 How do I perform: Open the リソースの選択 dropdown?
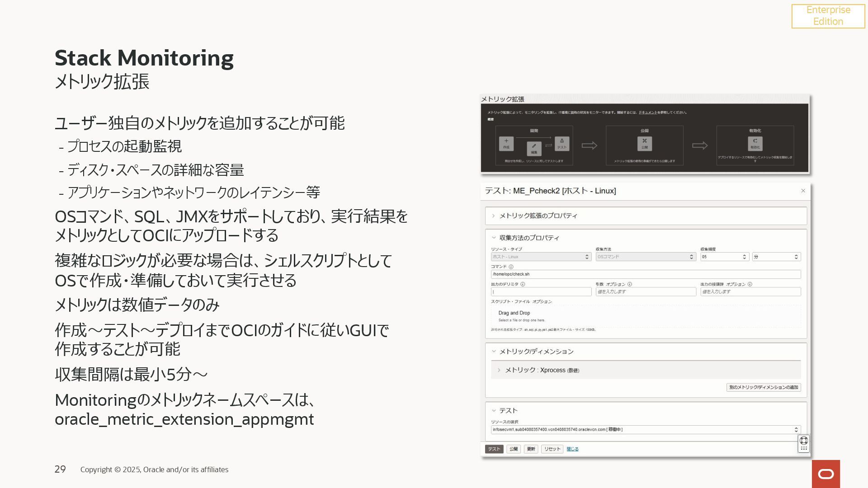tap(646, 430)
